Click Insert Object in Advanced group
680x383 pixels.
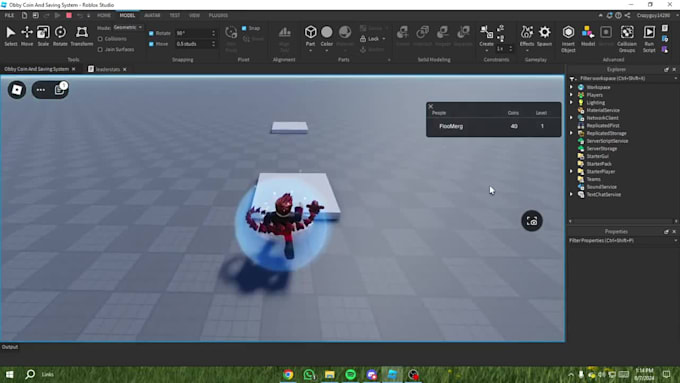coord(568,39)
